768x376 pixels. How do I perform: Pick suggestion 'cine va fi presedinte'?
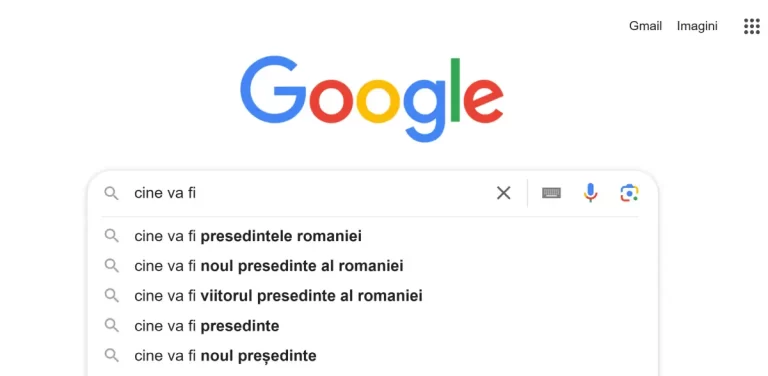[x=372, y=326]
